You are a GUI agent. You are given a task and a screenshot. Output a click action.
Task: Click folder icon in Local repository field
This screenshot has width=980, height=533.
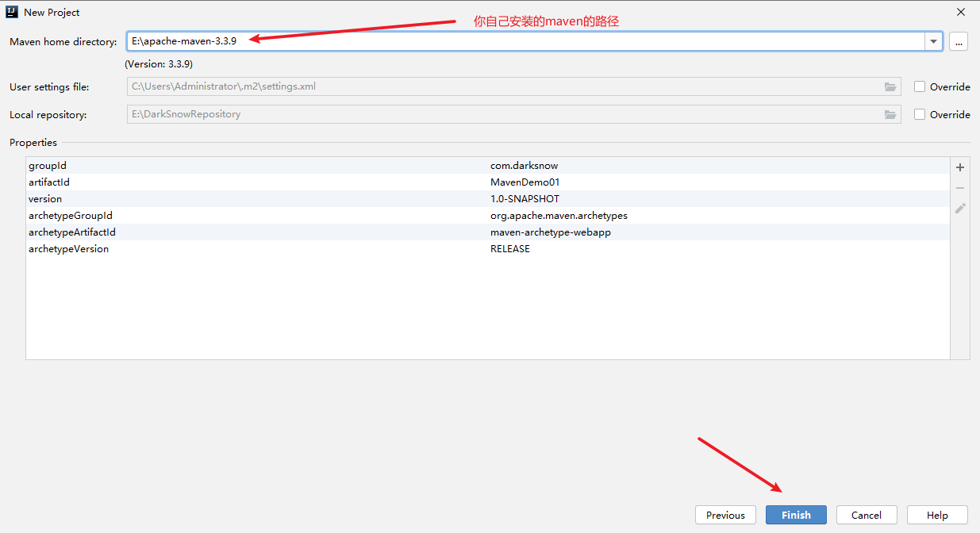coord(890,114)
